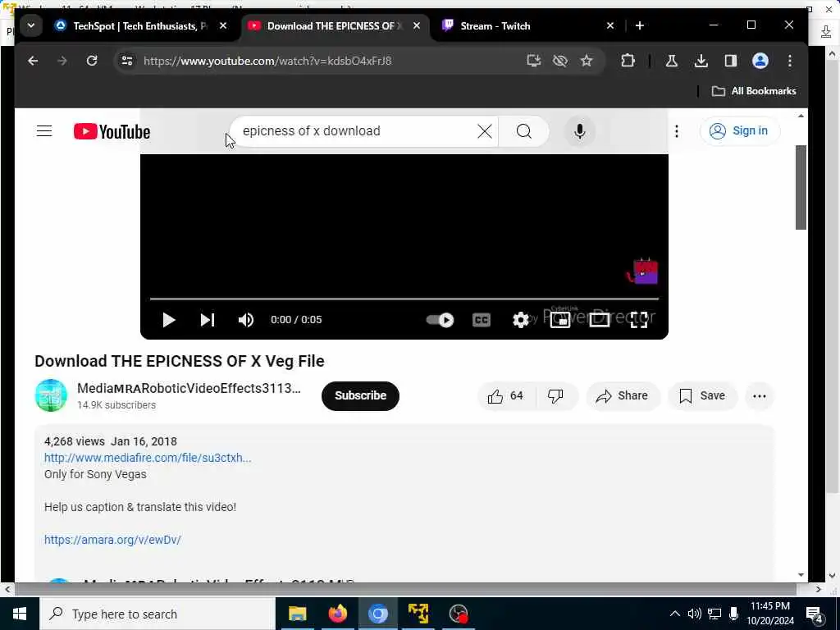Open more actions ellipsis below video
840x630 pixels.
[x=759, y=396]
